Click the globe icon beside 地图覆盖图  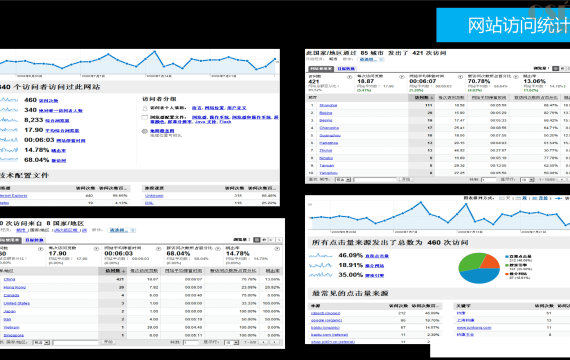(145, 131)
